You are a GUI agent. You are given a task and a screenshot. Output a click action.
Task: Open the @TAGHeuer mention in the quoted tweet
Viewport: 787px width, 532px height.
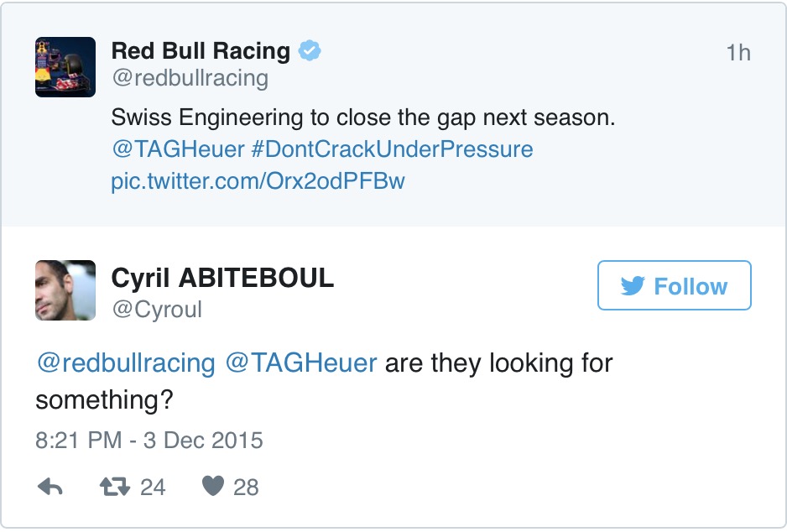(178, 149)
